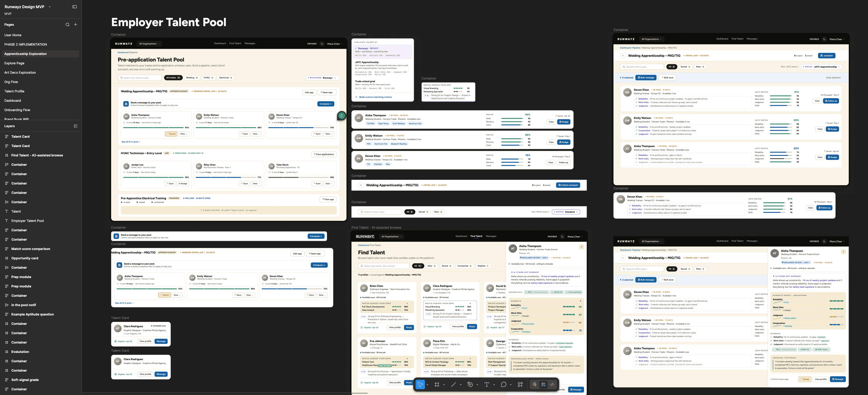Switch to Design mode in the toolbar

click(x=543, y=384)
